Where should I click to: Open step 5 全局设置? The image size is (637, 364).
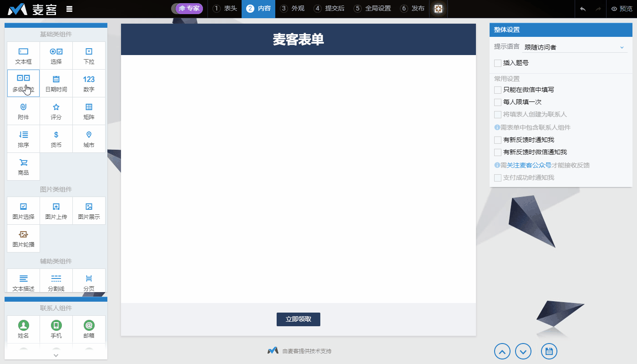[x=372, y=9]
